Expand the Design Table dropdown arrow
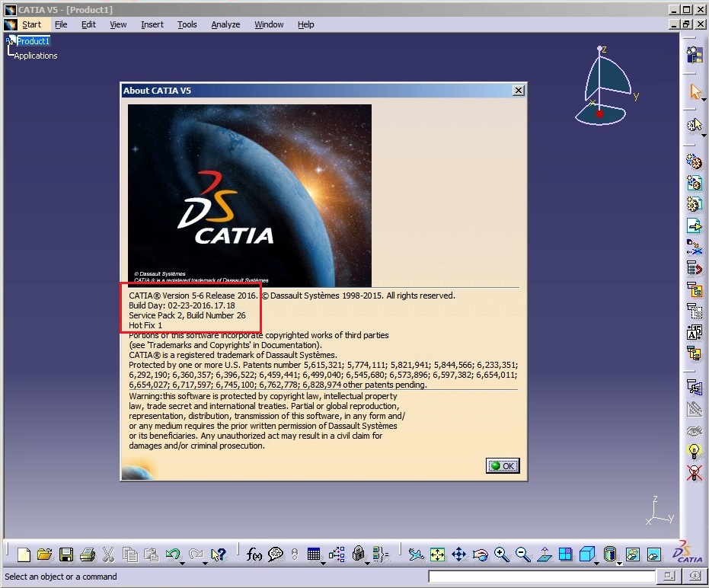 [324, 564]
